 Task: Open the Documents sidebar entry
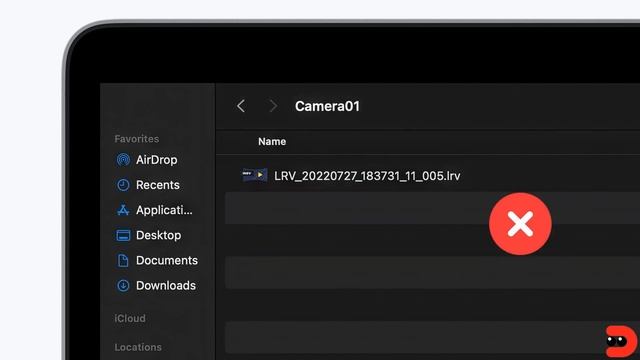coord(167,260)
